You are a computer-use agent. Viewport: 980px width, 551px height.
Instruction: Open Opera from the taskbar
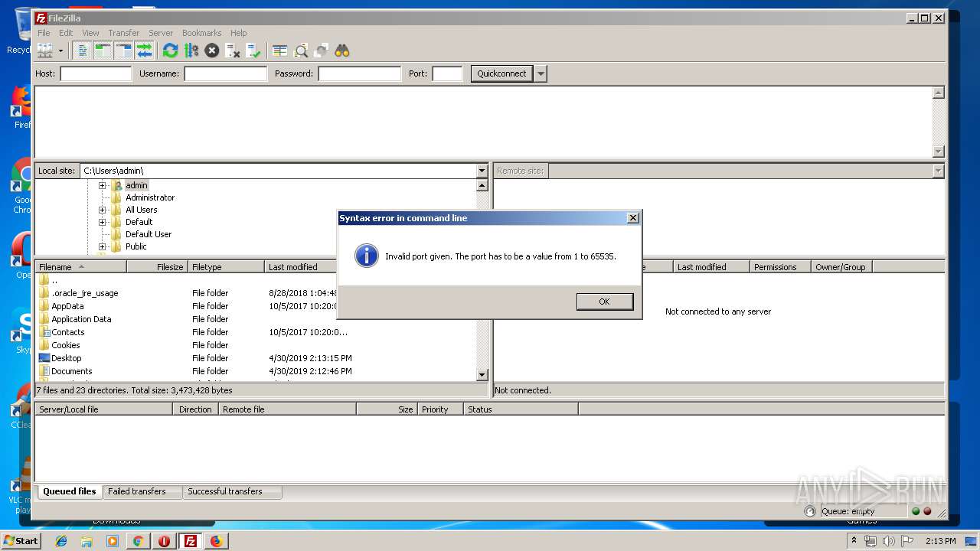click(x=164, y=541)
